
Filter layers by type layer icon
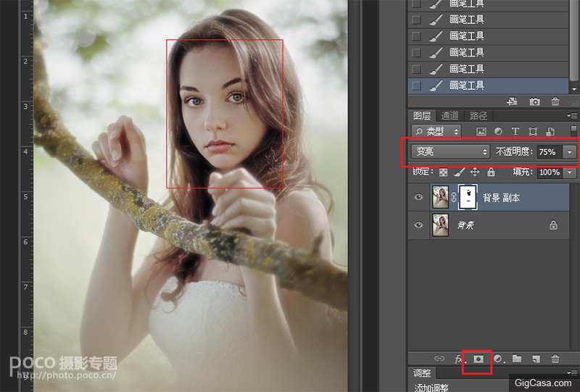(x=515, y=131)
